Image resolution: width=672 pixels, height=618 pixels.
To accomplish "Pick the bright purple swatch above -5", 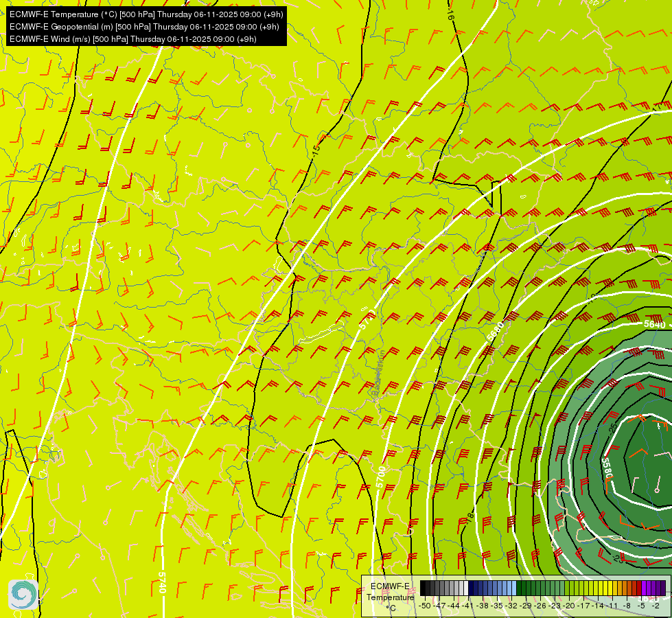I will 644,588.
